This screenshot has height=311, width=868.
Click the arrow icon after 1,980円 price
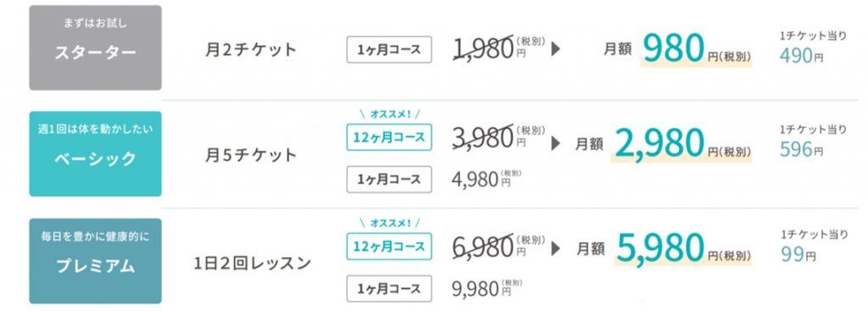pos(556,48)
